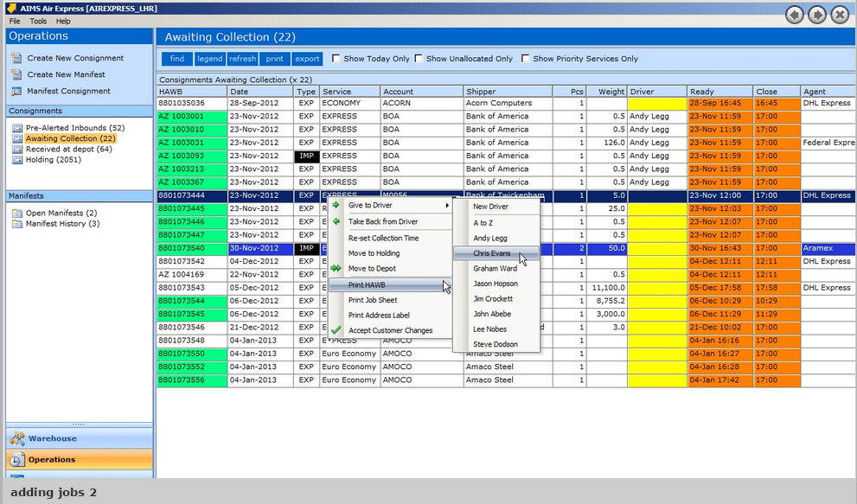857x504 pixels.
Task: Open the Warehouse panel icon
Action: pyautogui.click(x=17, y=439)
